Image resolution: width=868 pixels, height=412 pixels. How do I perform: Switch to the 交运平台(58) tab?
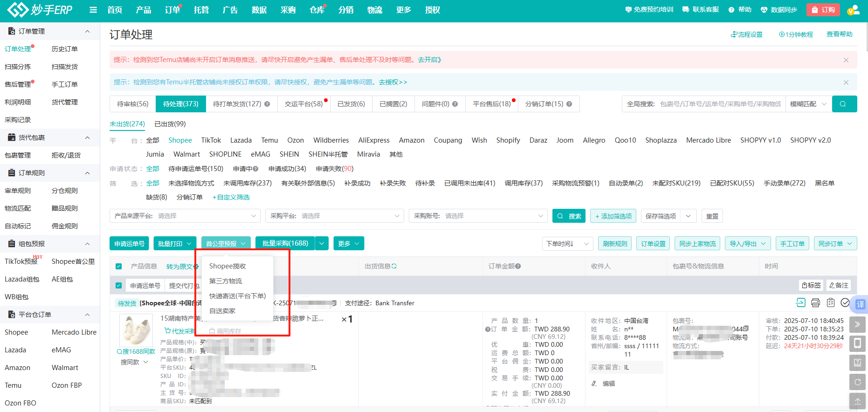tap(304, 104)
